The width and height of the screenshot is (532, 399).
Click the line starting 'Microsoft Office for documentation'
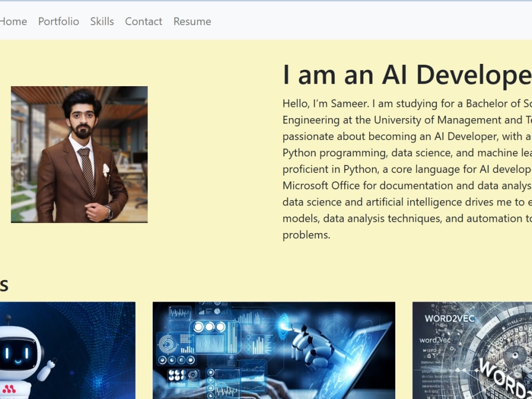[407, 186]
